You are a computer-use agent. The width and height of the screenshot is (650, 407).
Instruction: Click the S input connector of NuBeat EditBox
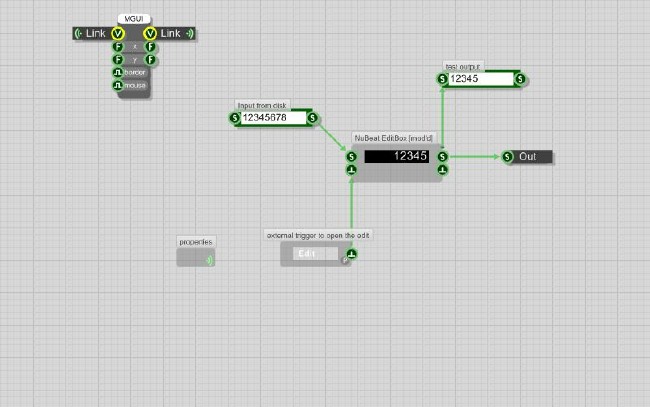click(x=352, y=156)
